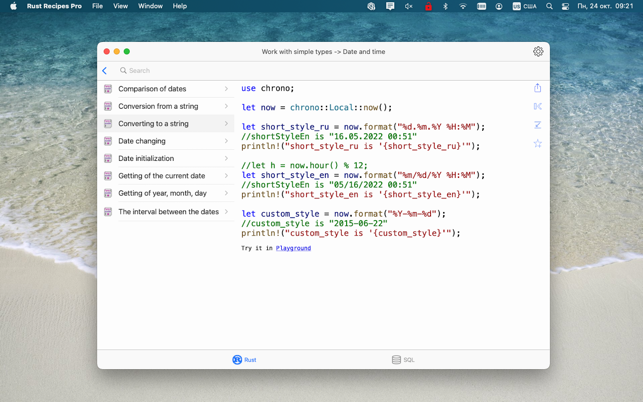The height and width of the screenshot is (402, 643).
Task: Expand the chevron for Date changing
Action: pyautogui.click(x=226, y=141)
